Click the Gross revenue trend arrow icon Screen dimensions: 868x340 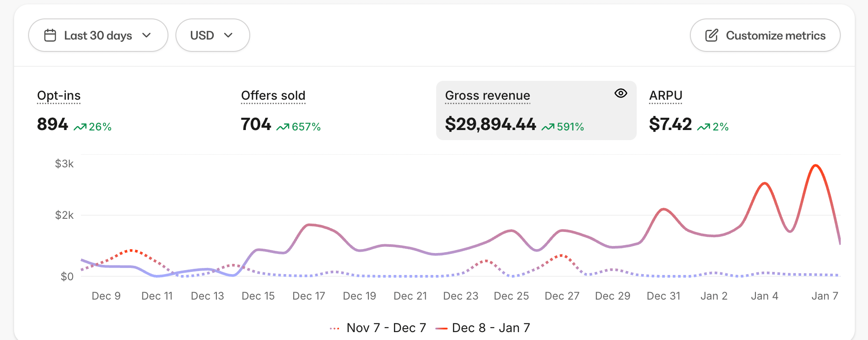tap(548, 127)
